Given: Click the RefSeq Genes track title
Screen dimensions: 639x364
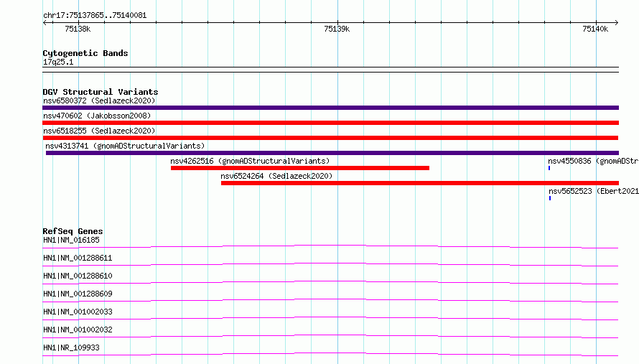Looking at the screenshot, I should point(73,231).
